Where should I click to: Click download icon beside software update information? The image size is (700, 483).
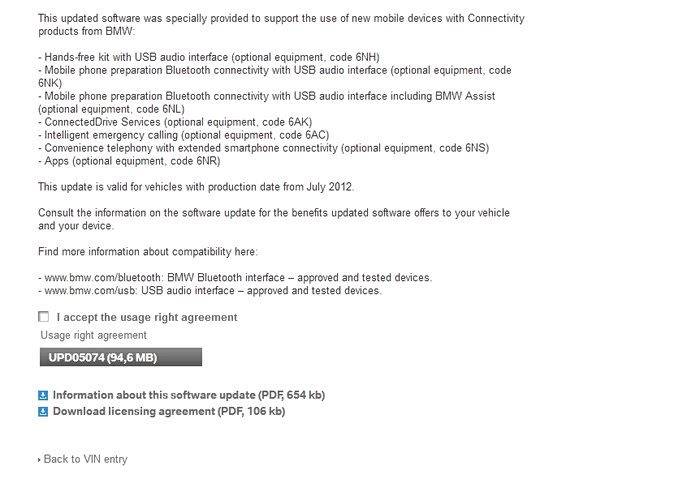tap(43, 395)
